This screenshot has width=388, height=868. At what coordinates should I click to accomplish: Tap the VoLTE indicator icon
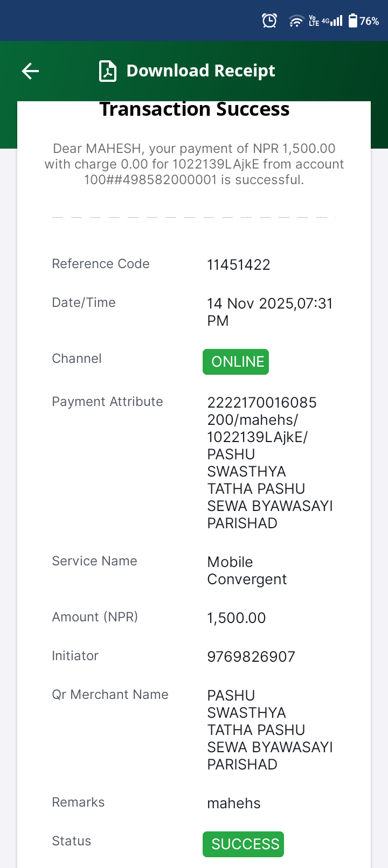point(314,21)
